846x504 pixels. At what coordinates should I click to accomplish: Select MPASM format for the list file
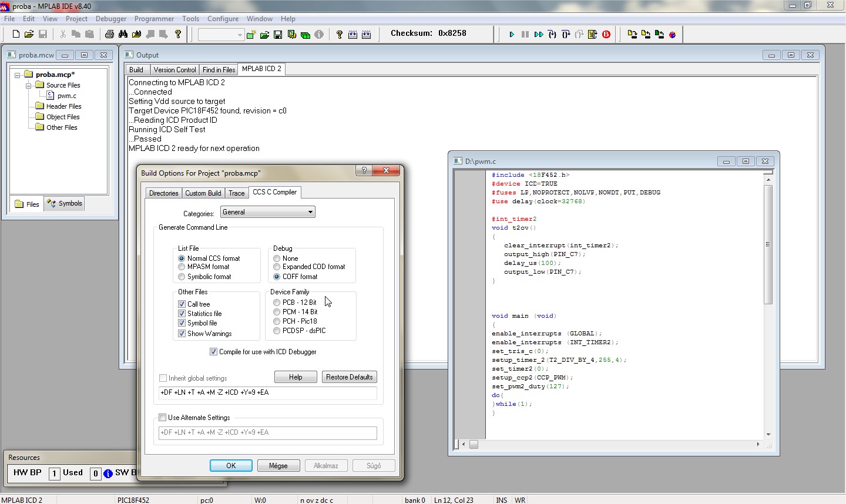tap(182, 267)
